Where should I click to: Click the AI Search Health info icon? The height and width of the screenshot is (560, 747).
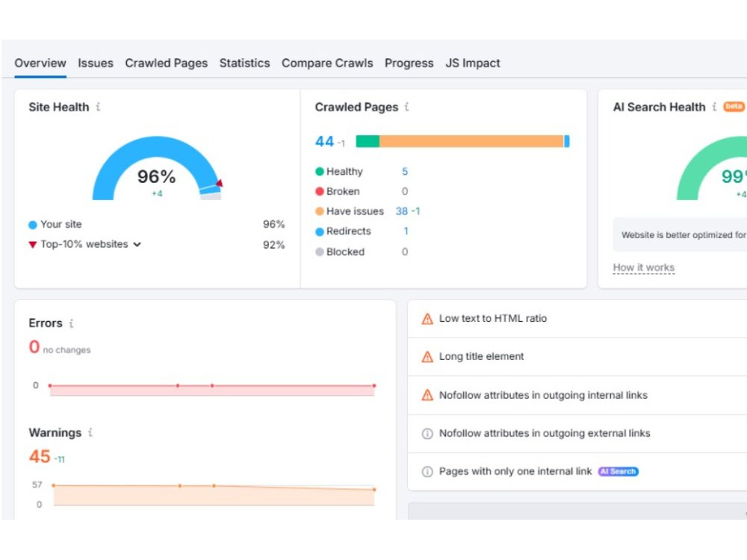(714, 107)
